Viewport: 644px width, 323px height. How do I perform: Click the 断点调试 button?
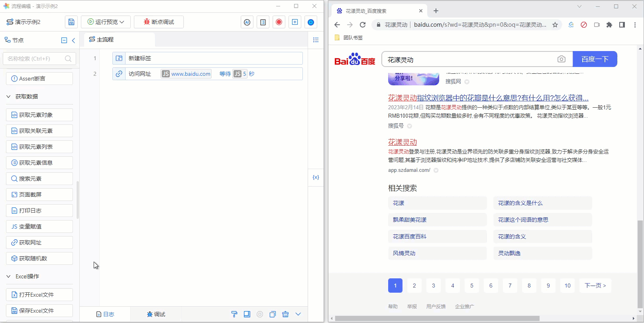tap(159, 22)
